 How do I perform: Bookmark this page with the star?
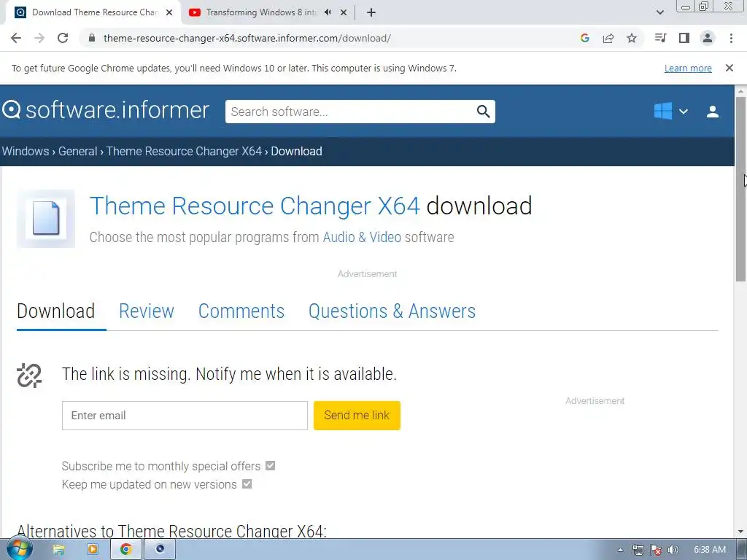[x=632, y=38]
